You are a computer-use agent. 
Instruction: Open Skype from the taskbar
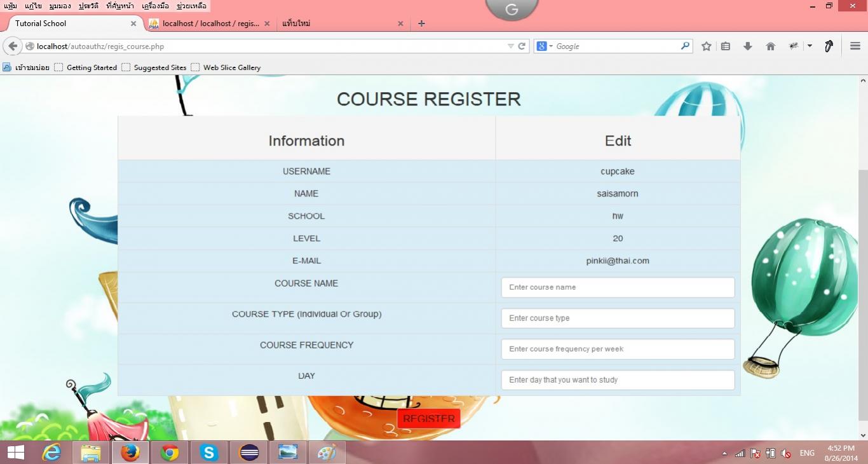pyautogui.click(x=209, y=453)
